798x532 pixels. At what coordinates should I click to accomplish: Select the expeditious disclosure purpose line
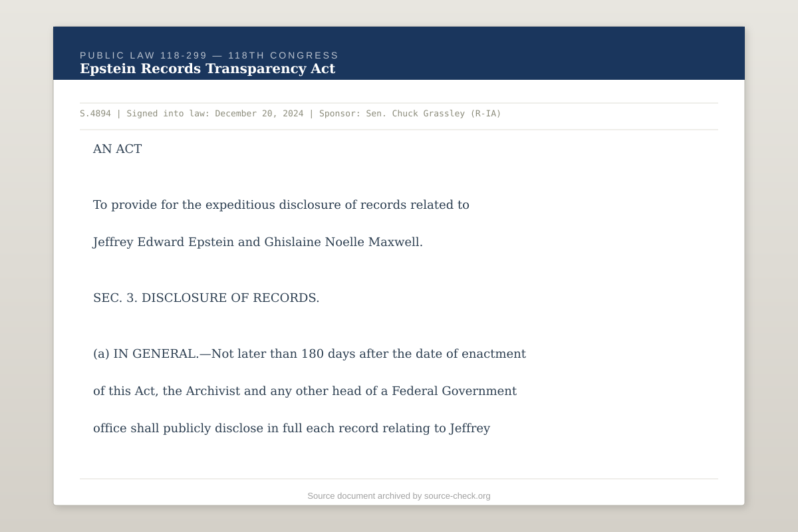[x=281, y=204]
